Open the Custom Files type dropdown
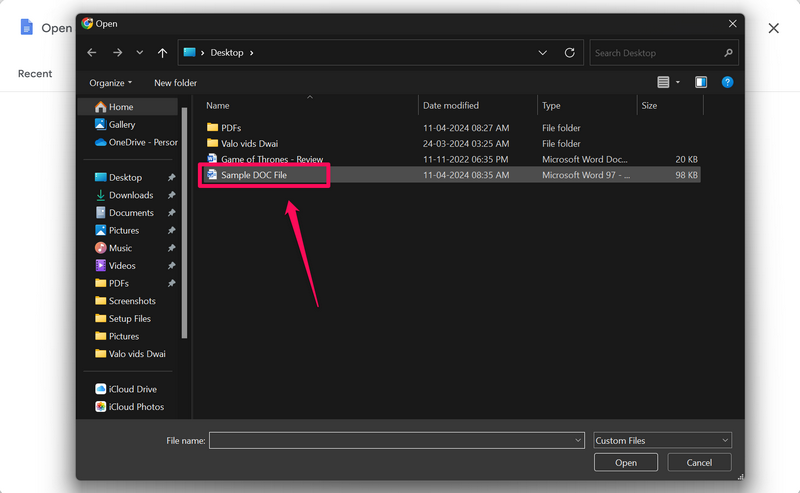 (662, 440)
